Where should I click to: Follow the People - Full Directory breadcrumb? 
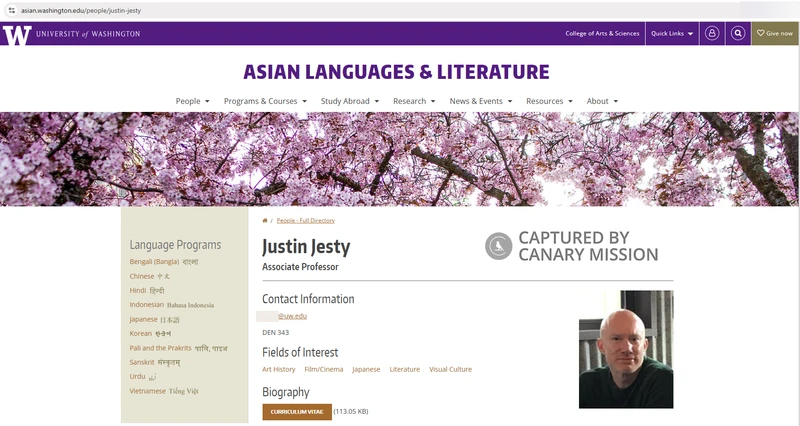[306, 221]
